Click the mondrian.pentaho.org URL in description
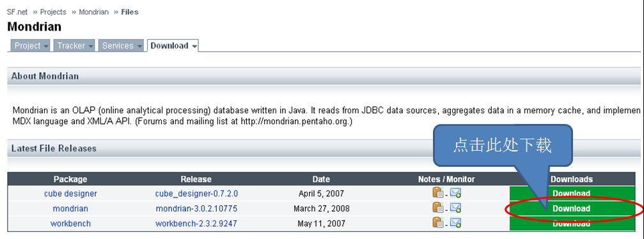 295,121
